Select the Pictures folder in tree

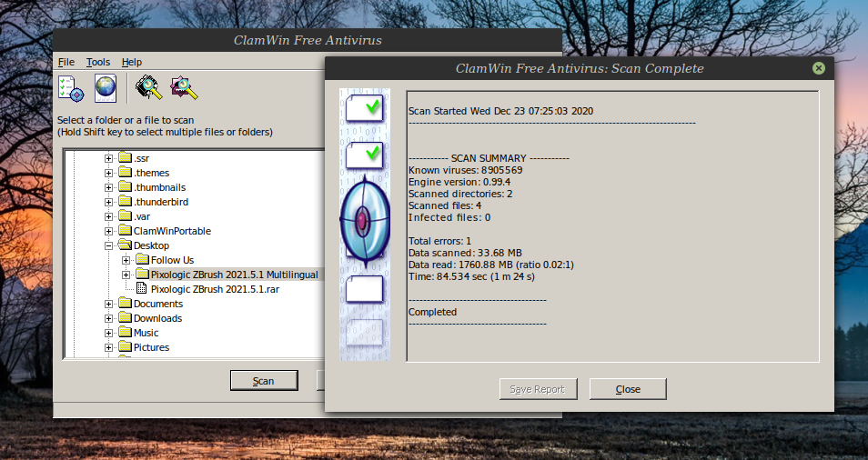151,347
